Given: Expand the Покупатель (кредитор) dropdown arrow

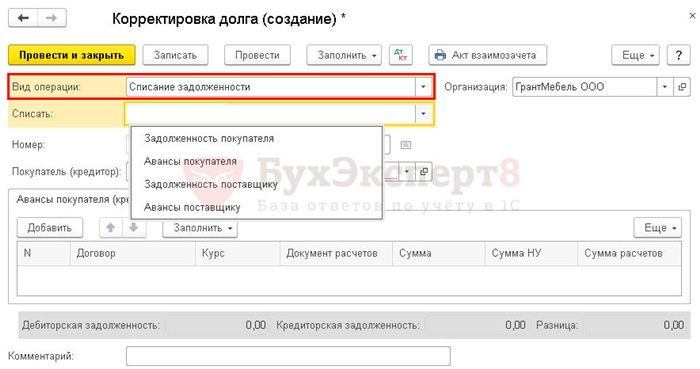Looking at the screenshot, I should point(407,171).
